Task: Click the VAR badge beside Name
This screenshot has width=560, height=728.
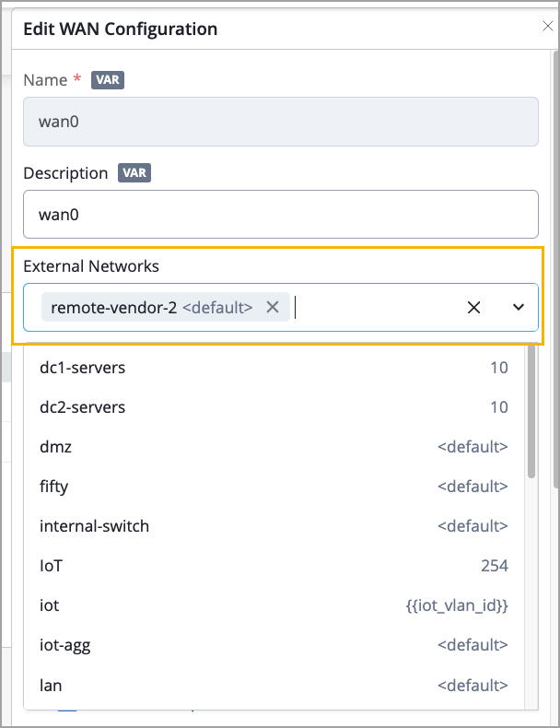Action: [107, 80]
